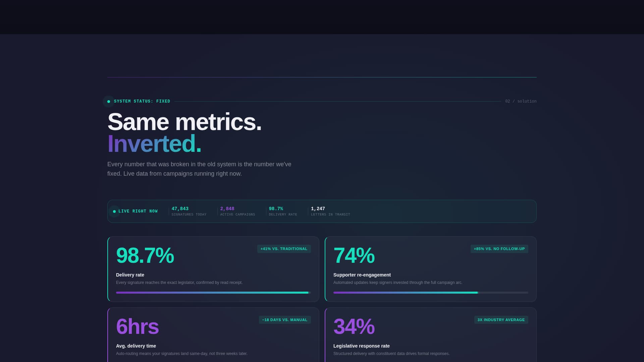Click the '+41% vs. Traditional' badge
This screenshot has width=644, height=362.
[284, 249]
